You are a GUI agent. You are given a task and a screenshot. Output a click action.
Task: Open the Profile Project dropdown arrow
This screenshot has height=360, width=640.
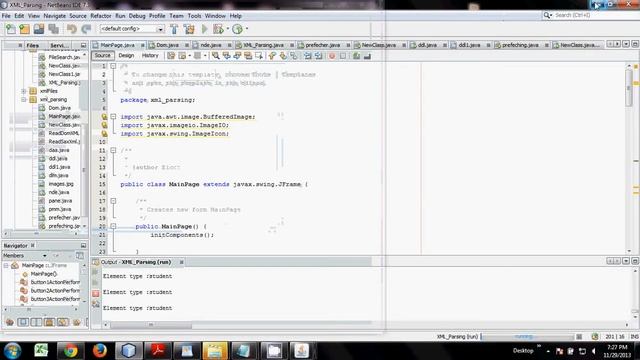(x=247, y=29)
